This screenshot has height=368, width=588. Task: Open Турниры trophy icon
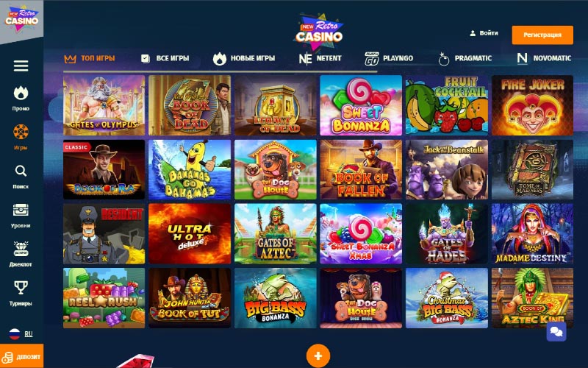[x=21, y=288]
